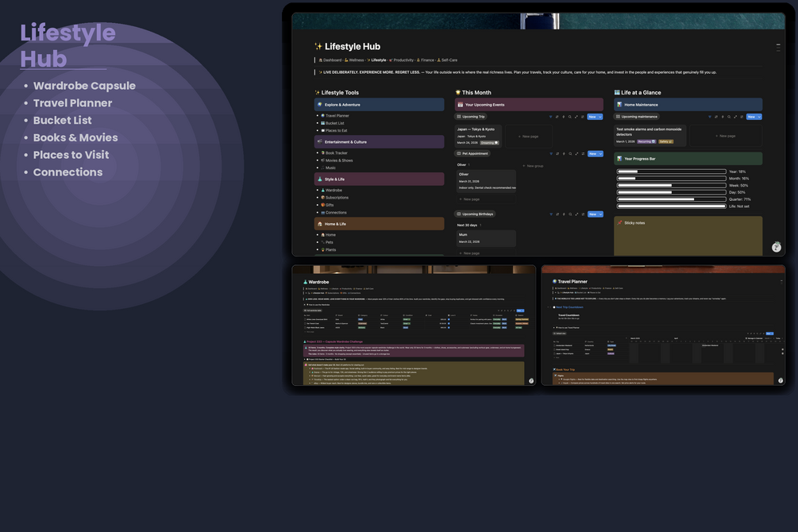Open the Book Tracker link
Image resolution: width=798 pixels, height=532 pixels.
(333, 152)
